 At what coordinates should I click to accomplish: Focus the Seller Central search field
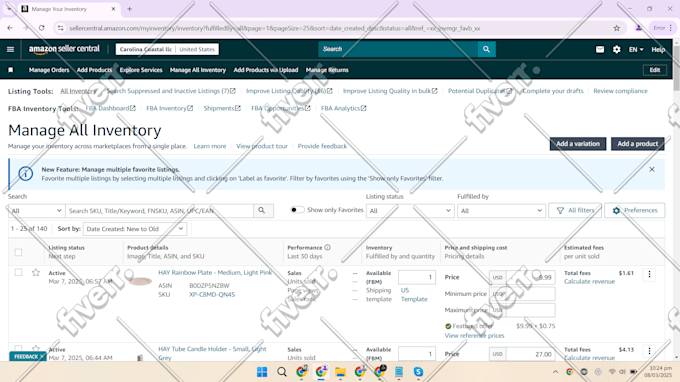tap(398, 49)
